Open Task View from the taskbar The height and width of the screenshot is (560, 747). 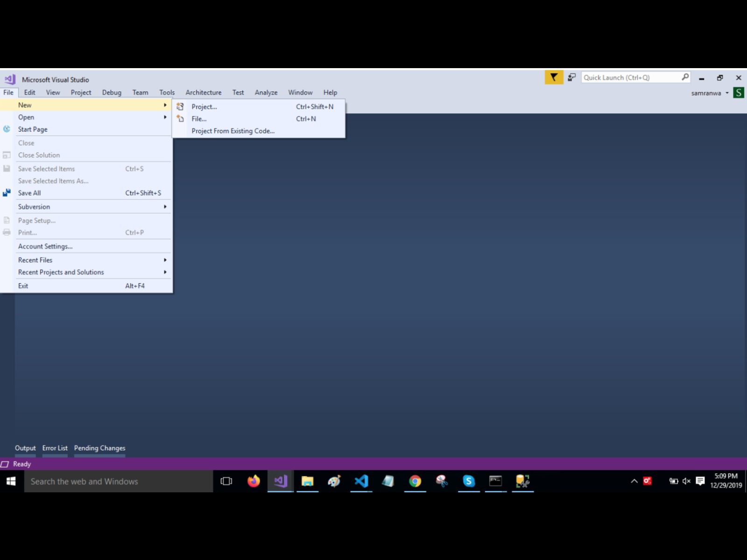click(x=226, y=481)
